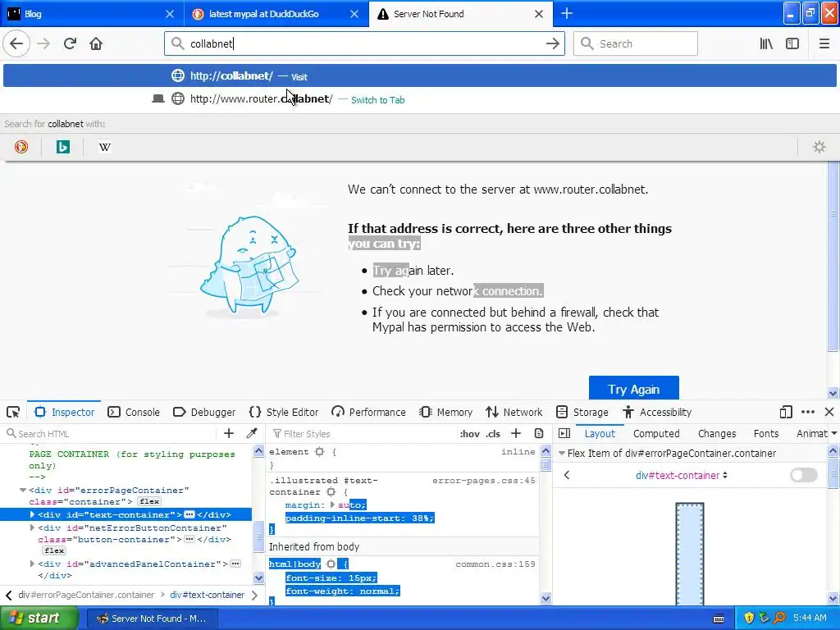Image resolution: width=840 pixels, height=630 pixels.
Task: Toggle flex badge on netErrorButtonContainer div
Action: (54, 550)
